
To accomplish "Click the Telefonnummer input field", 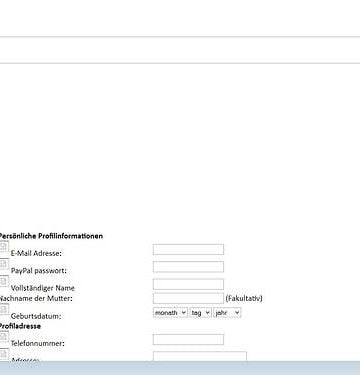I will 188,339.
